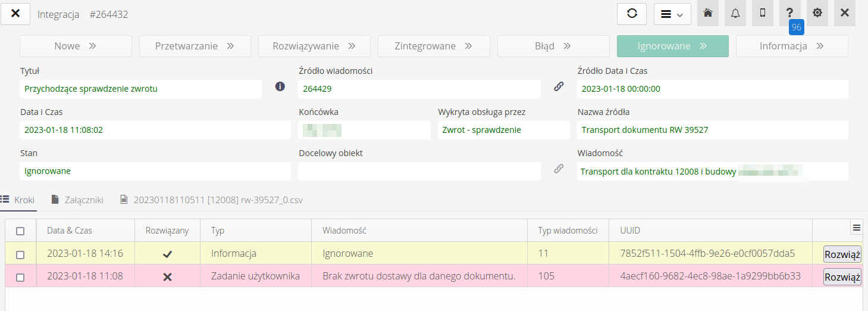Click Rozwiąż button for Ignorowane row
Image resolution: width=868 pixels, height=311 pixels.
(x=842, y=254)
